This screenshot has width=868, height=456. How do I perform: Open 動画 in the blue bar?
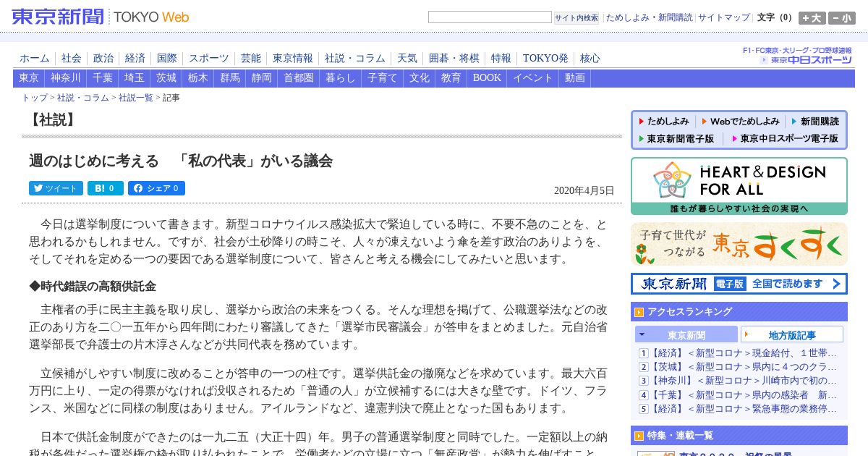coord(575,78)
